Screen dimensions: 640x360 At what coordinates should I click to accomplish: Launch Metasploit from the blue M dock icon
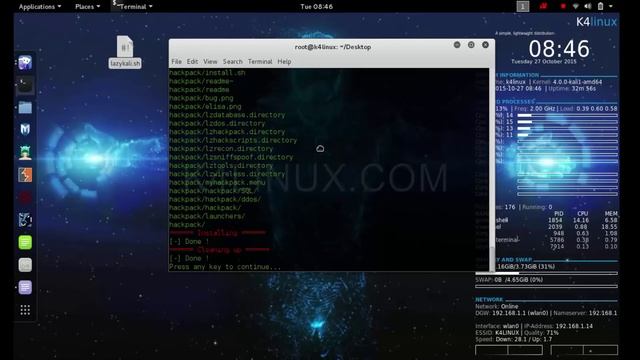(x=25, y=130)
